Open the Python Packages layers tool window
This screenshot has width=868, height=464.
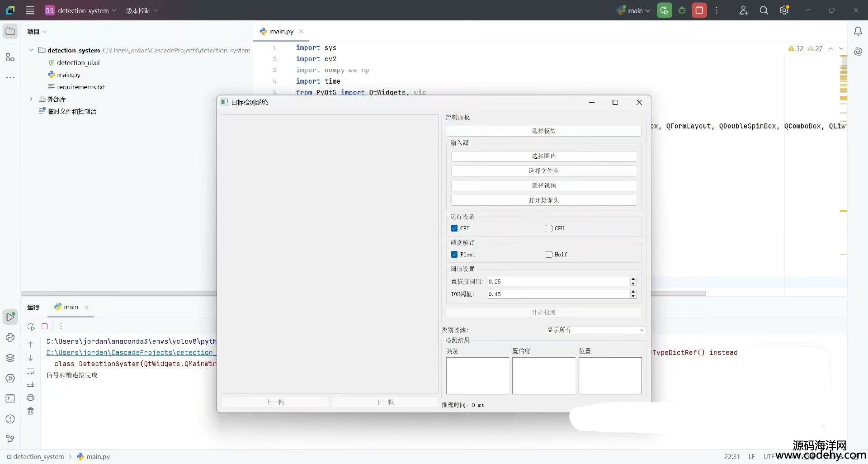coord(10,358)
